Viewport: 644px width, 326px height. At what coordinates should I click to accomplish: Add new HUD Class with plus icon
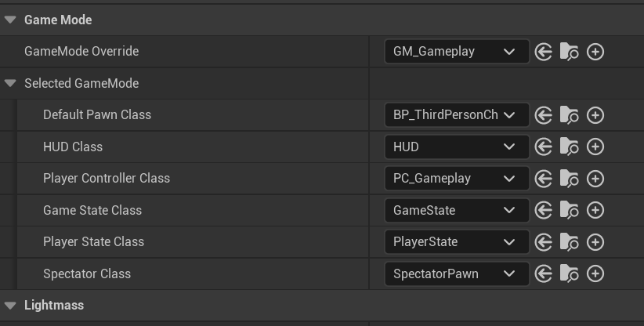(595, 147)
